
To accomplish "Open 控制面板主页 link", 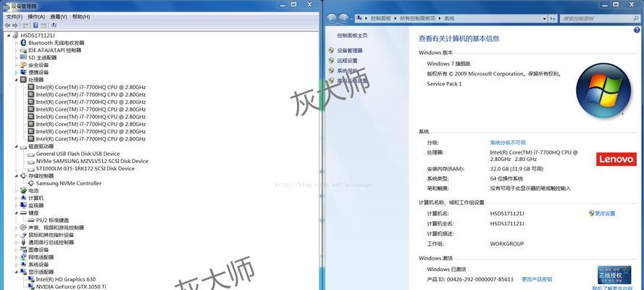I will point(352,36).
